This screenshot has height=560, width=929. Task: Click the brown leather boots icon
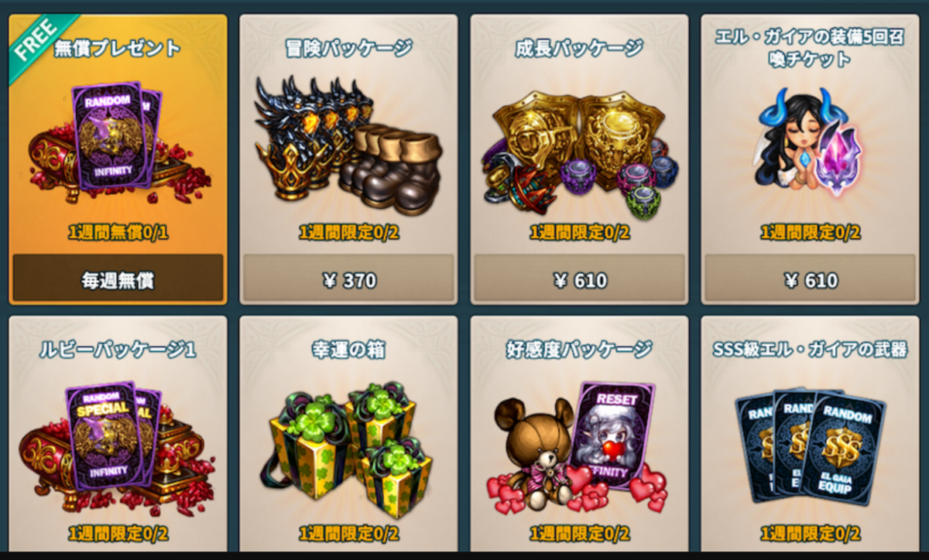[389, 169]
